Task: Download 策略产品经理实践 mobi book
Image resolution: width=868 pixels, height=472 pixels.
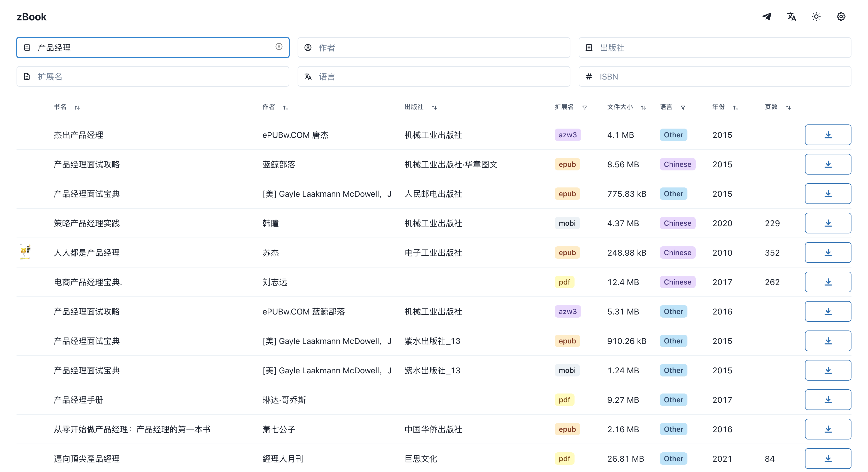Action: (828, 223)
